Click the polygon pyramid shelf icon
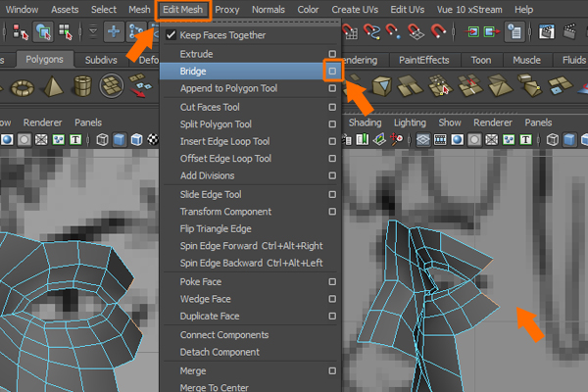588x392 pixels. [x=53, y=86]
